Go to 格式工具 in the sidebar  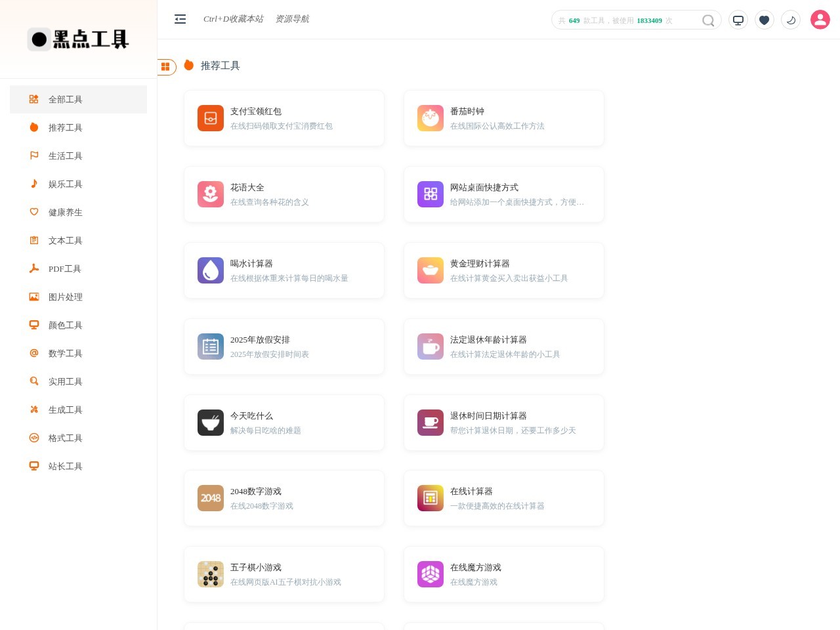pyautogui.click(x=78, y=438)
